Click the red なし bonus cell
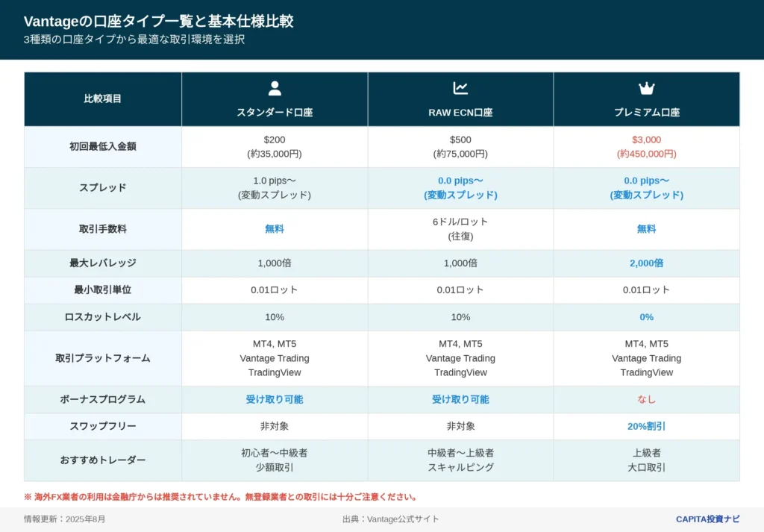This screenshot has width=764, height=532. (x=647, y=399)
